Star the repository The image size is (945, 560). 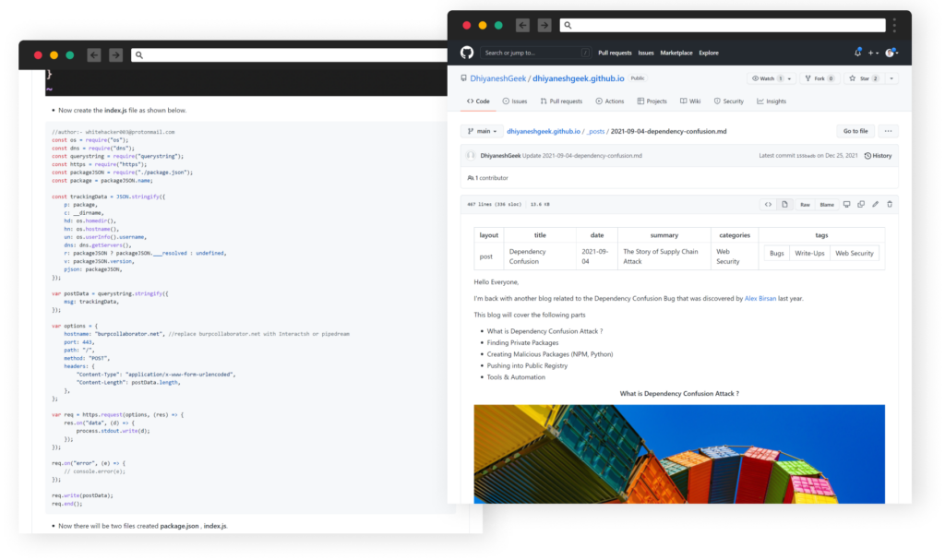(x=864, y=78)
